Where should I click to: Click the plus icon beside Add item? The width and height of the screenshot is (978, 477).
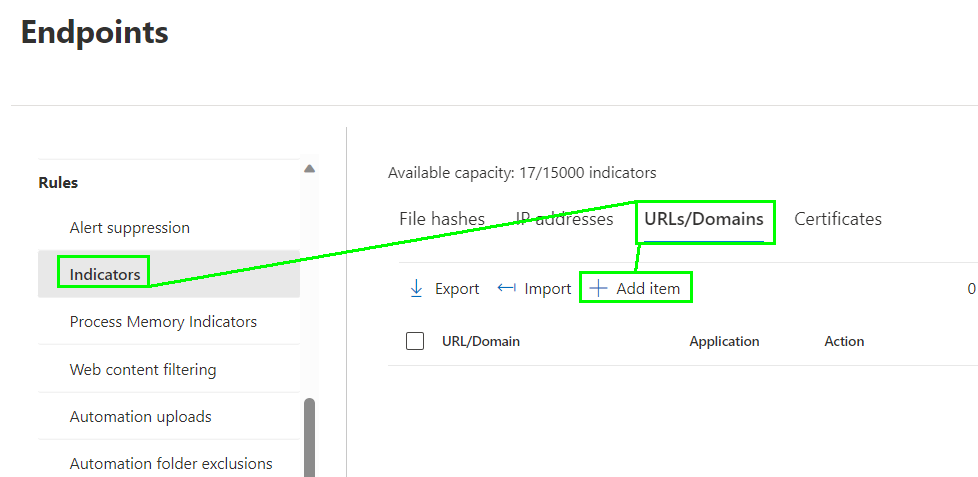pos(598,288)
